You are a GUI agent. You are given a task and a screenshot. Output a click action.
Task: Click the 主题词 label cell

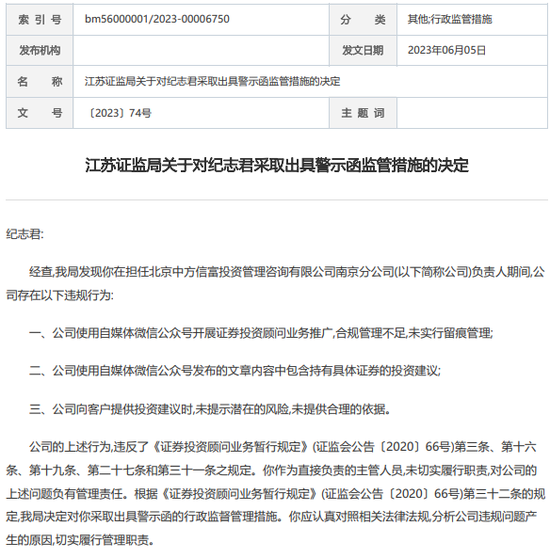point(363,113)
